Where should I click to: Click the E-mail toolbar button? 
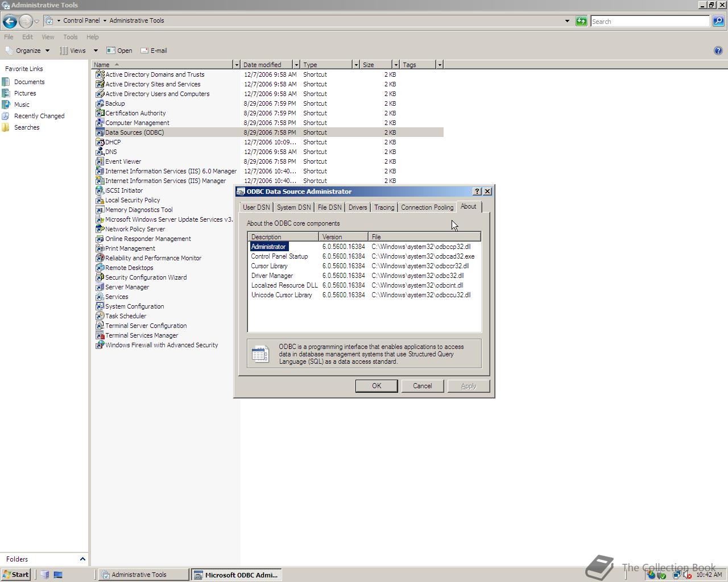(154, 51)
